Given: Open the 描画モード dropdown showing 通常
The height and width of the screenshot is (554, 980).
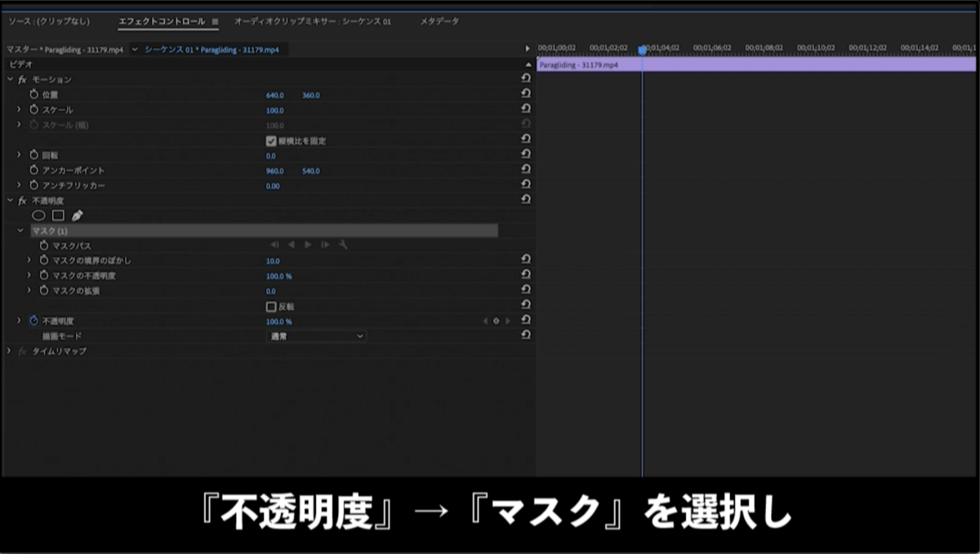Looking at the screenshot, I should (x=314, y=336).
